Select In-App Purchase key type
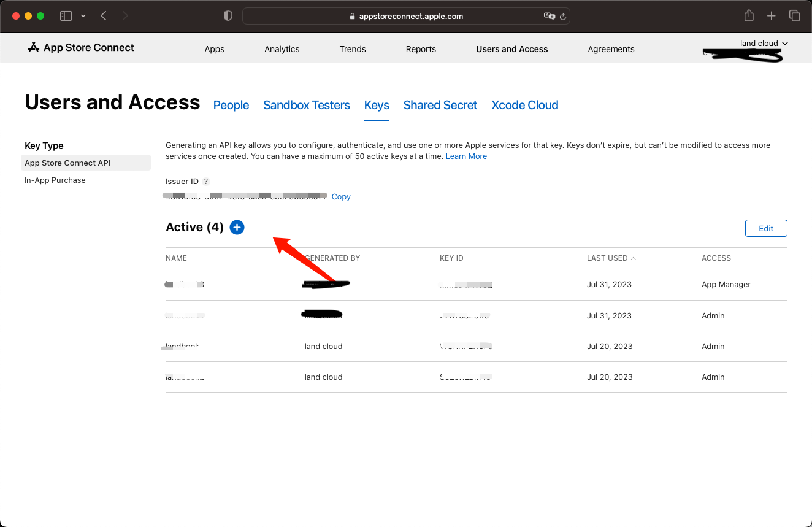 pyautogui.click(x=55, y=180)
